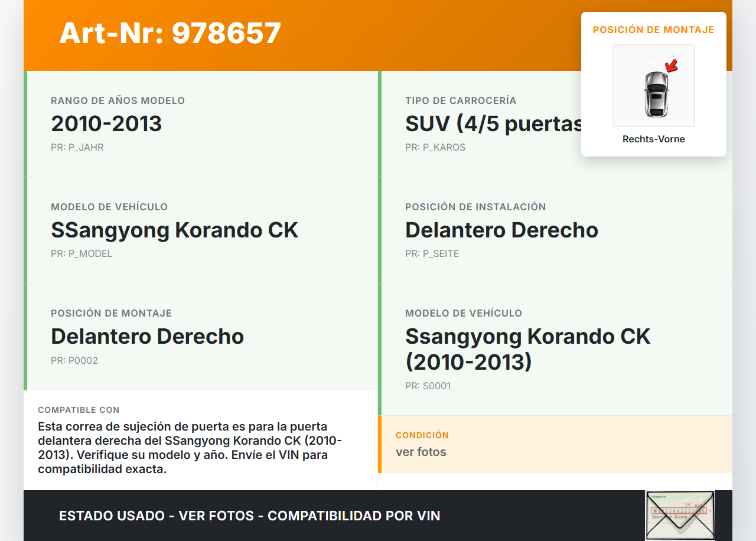The image size is (756, 541).
Task: Click Delantero Derecho under Posición de Instalación
Action: pos(501,230)
